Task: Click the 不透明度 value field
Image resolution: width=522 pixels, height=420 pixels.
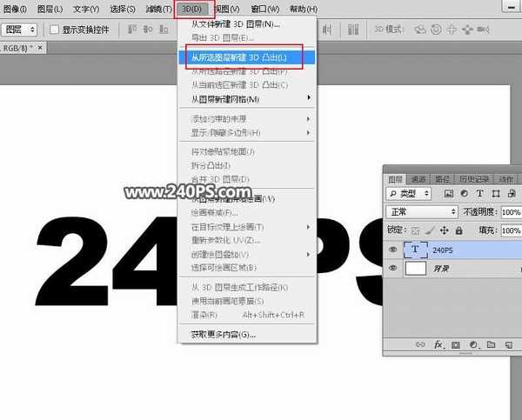Action: pos(511,212)
